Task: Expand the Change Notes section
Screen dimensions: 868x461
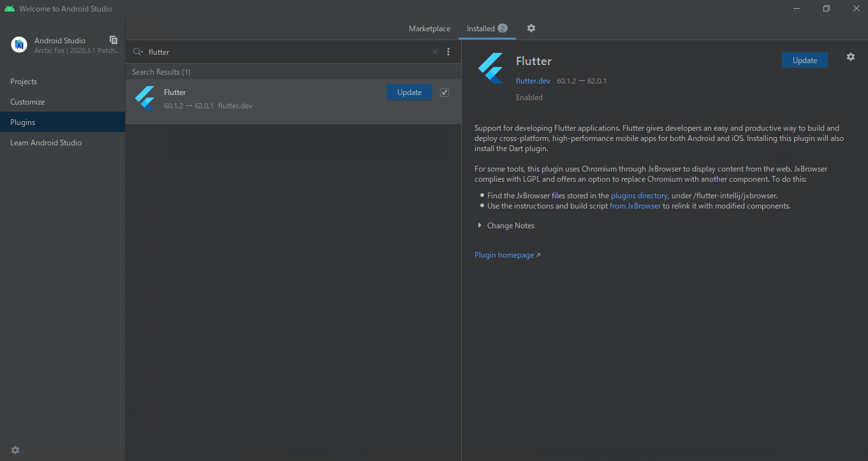Action: [x=480, y=226]
